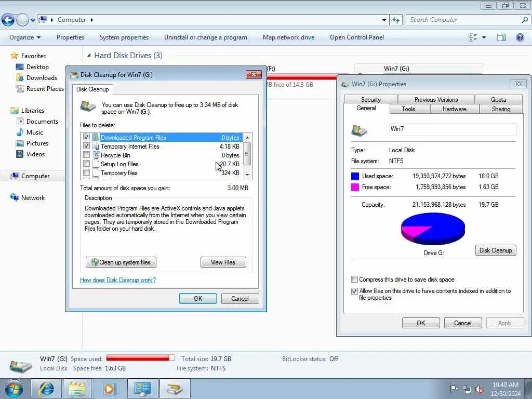Image resolution: width=532 pixels, height=399 pixels.
Task: Click the magenta Free space color swatch
Action: pos(355,187)
